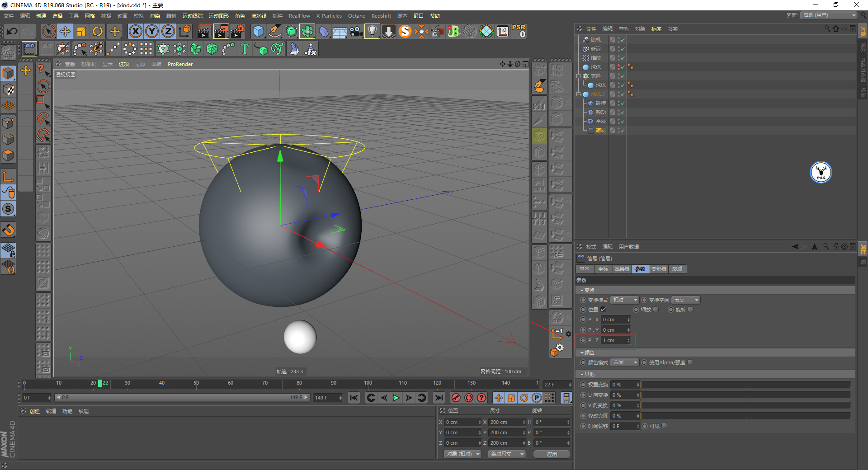Open the 标签 menu in object manager
This screenshot has width=868, height=470.
point(656,29)
